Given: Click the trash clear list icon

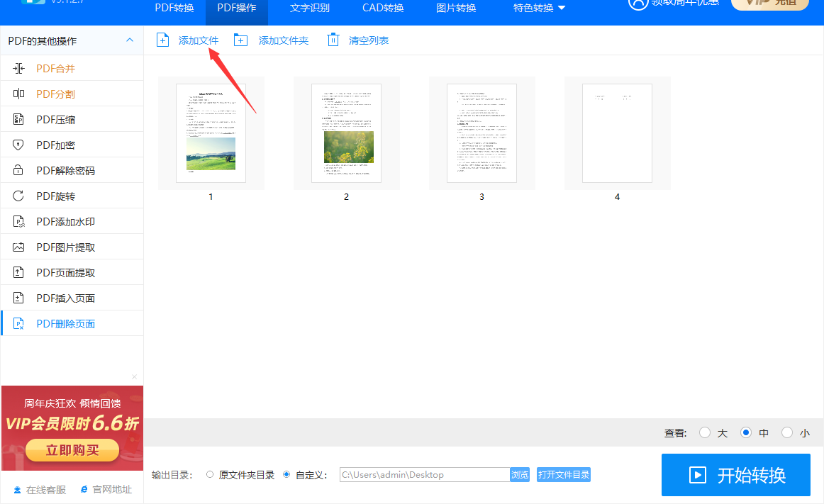Looking at the screenshot, I should coord(333,40).
